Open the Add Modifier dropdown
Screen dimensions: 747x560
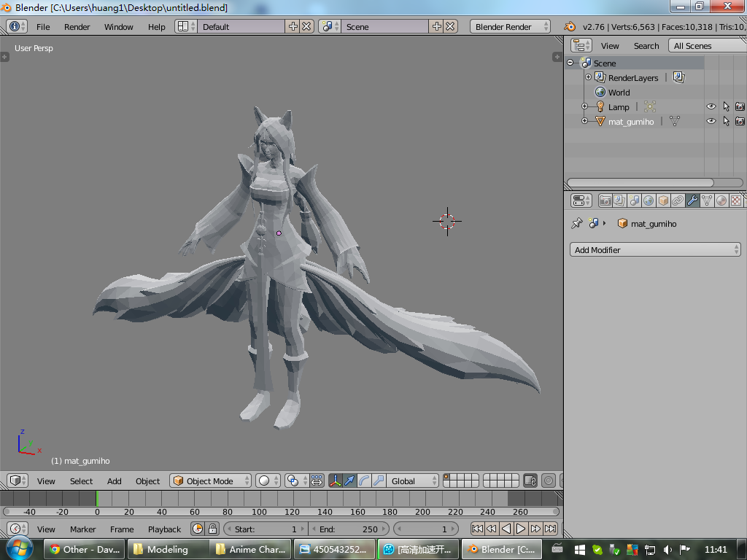click(x=655, y=250)
